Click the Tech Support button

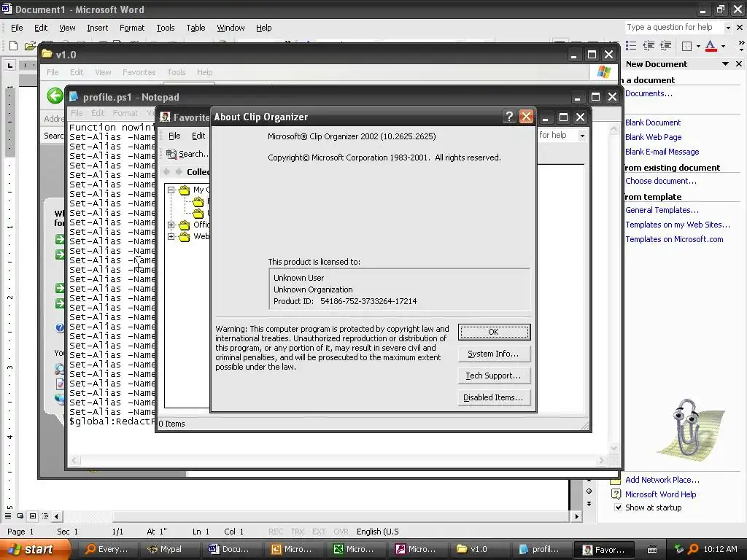[x=494, y=376]
